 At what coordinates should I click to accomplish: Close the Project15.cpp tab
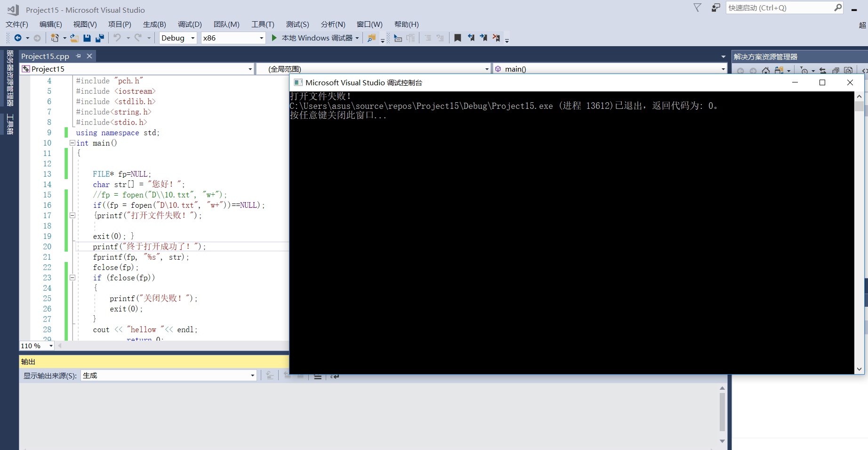(x=89, y=56)
